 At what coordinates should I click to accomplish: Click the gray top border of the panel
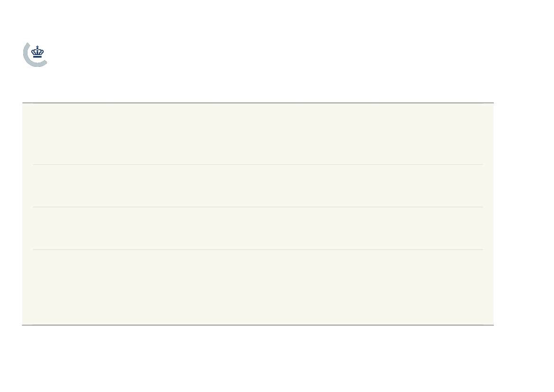tap(258, 103)
